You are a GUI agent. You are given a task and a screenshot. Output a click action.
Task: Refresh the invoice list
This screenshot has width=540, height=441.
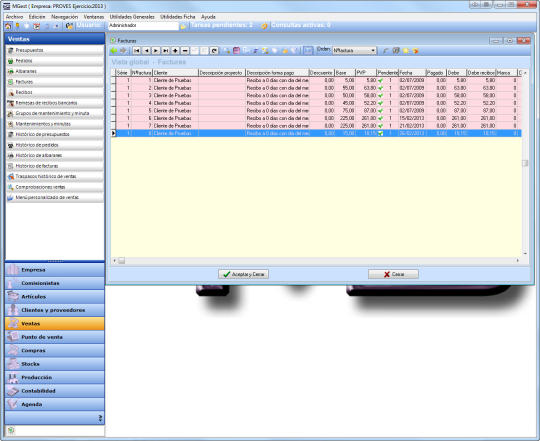click(x=214, y=51)
